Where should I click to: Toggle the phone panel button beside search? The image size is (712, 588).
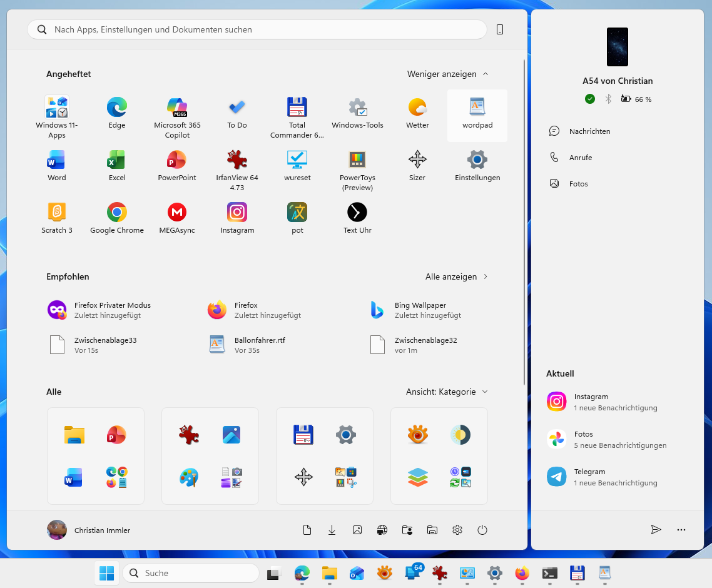pos(500,29)
